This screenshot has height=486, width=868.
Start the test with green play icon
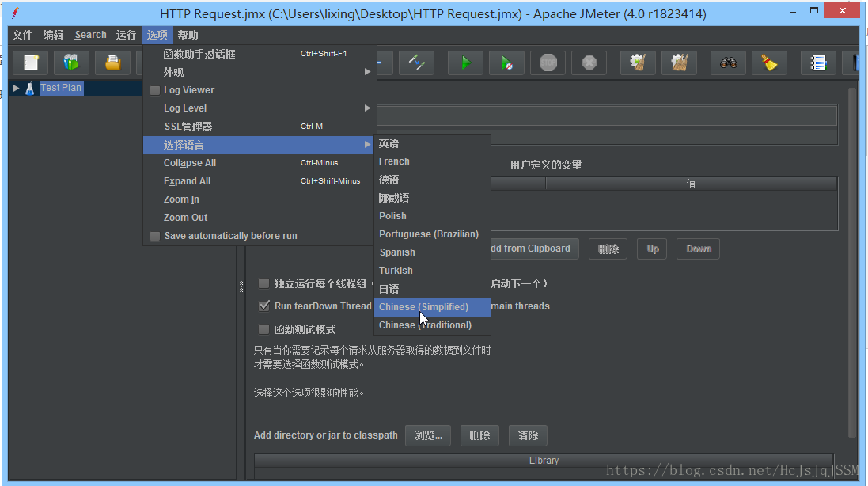[465, 63]
